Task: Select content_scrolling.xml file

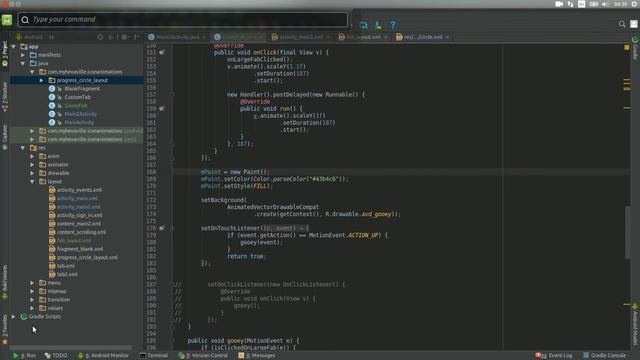Action: 81,232
